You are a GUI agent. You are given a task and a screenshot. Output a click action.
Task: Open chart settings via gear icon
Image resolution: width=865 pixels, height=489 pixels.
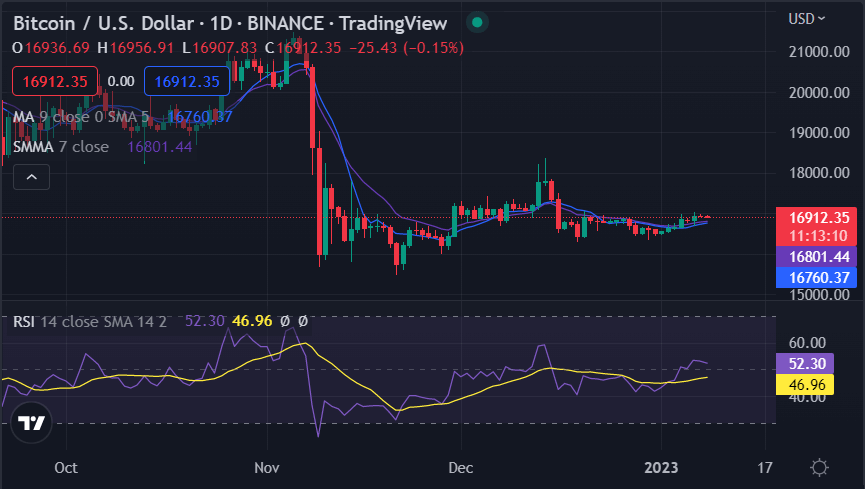819,467
